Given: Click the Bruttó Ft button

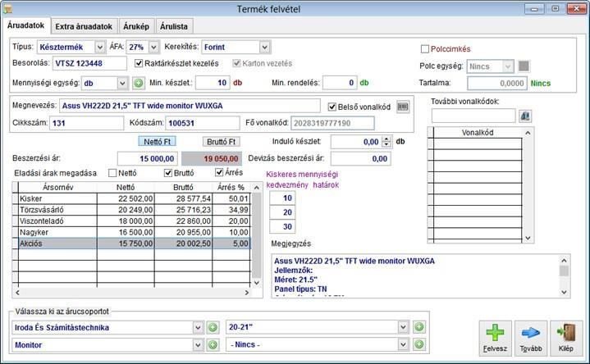Looking at the screenshot, I should pos(221,142).
